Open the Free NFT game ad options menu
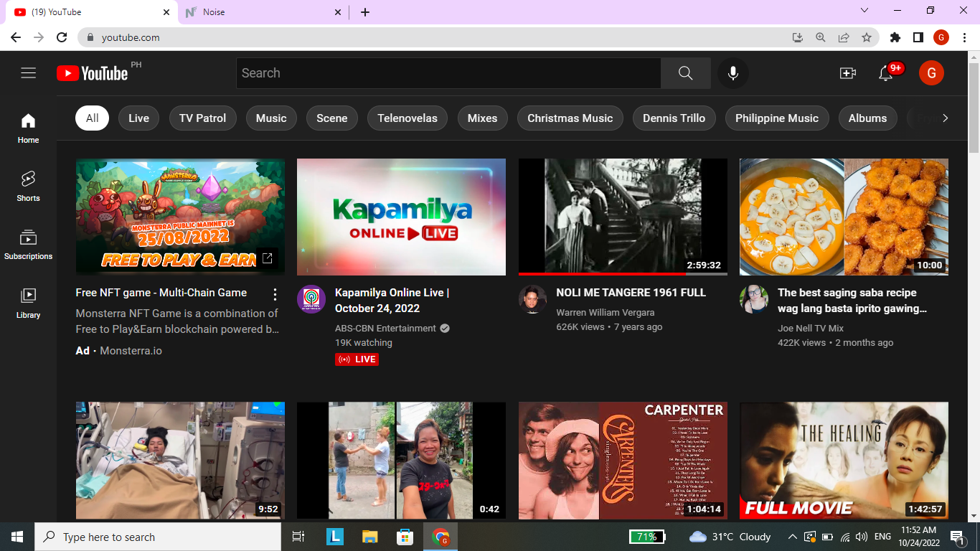This screenshot has height=551, width=980. tap(275, 293)
